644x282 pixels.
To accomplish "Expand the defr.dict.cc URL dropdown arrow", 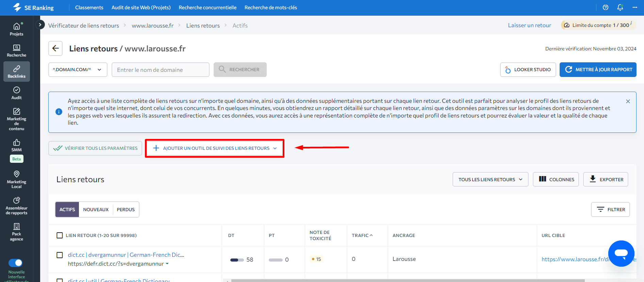I will [x=167, y=264].
